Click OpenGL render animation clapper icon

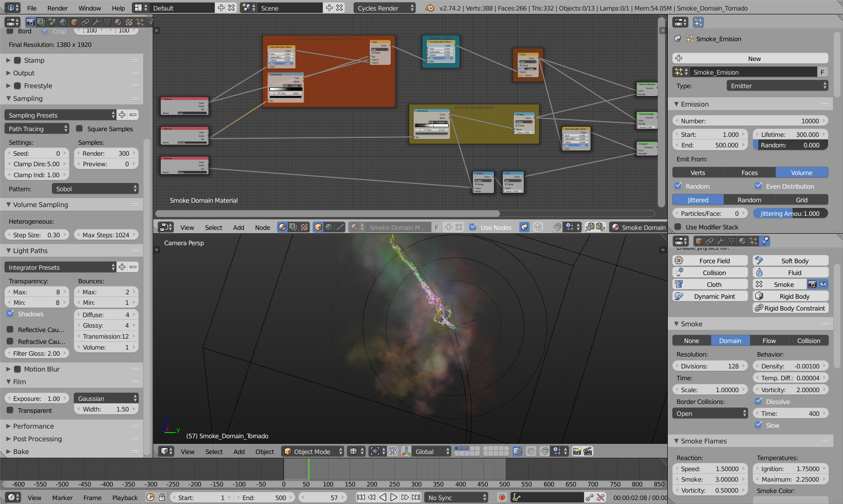(x=588, y=451)
